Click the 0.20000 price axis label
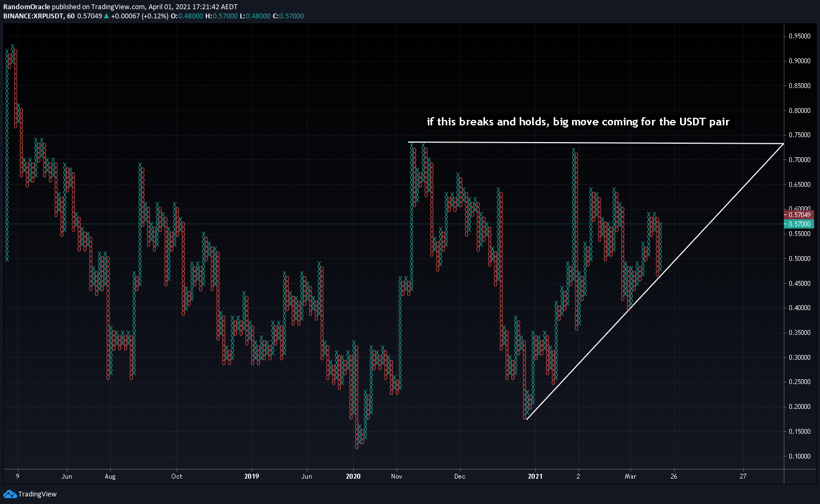 point(799,407)
